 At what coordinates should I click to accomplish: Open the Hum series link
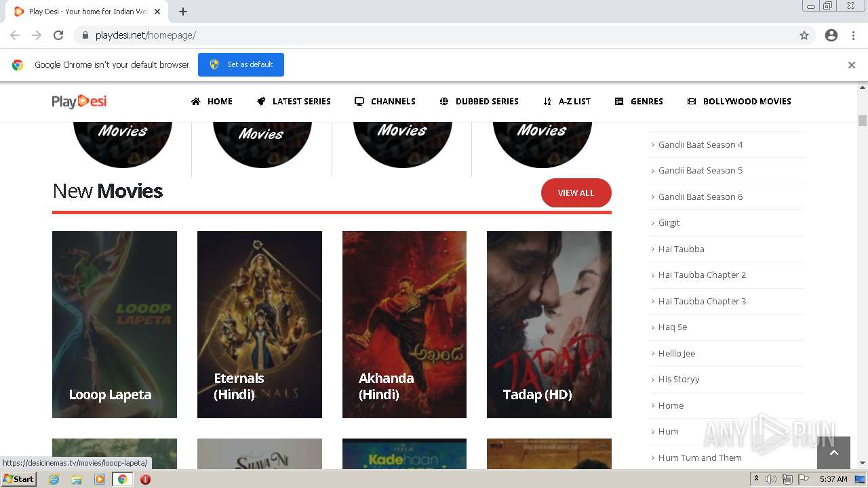[668, 431]
